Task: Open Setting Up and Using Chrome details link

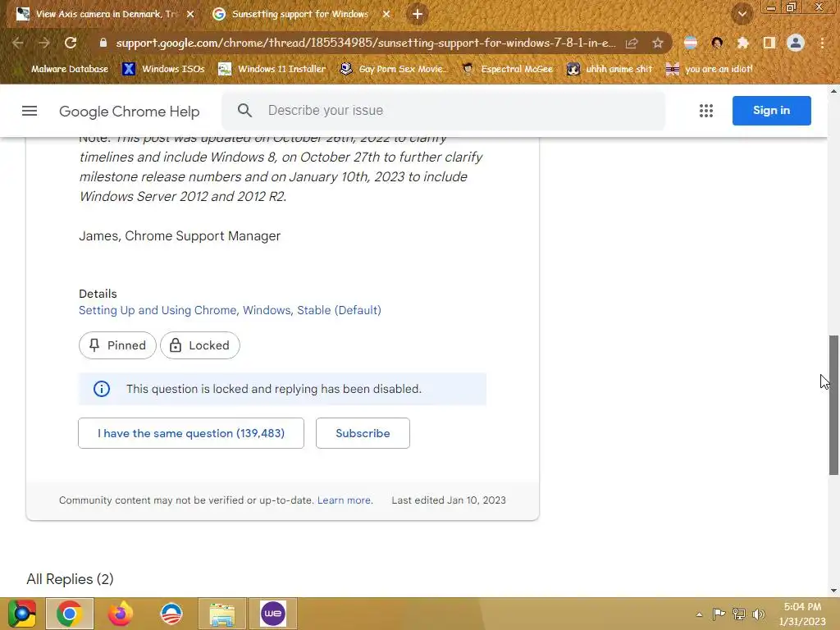Action: 230,310
